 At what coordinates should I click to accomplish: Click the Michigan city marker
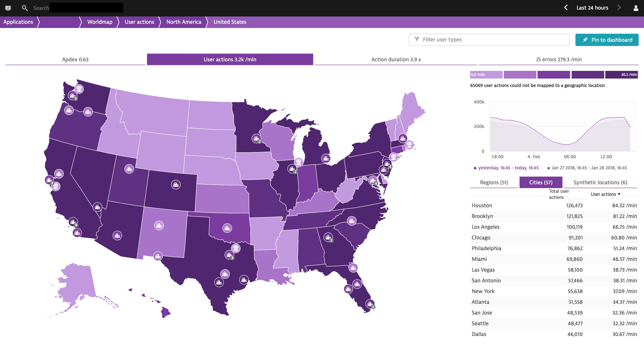pyautogui.click(x=326, y=158)
